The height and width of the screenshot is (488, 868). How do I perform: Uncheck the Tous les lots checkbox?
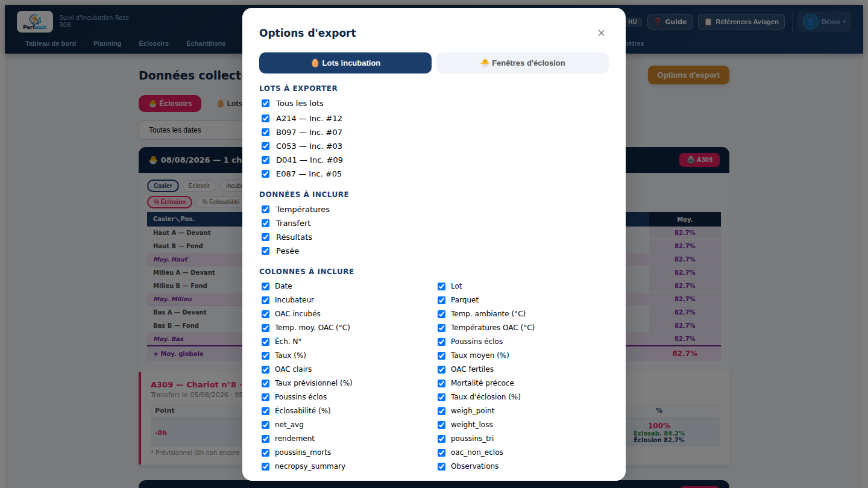click(x=265, y=104)
